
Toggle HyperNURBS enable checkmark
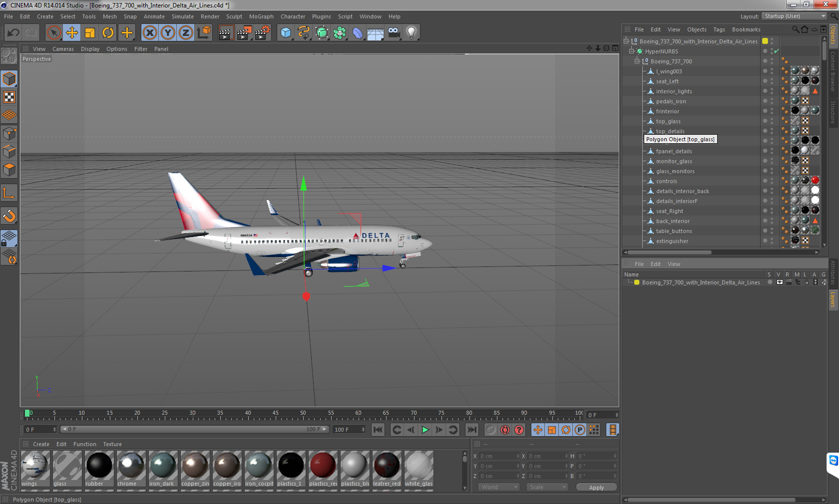pyautogui.click(x=777, y=51)
